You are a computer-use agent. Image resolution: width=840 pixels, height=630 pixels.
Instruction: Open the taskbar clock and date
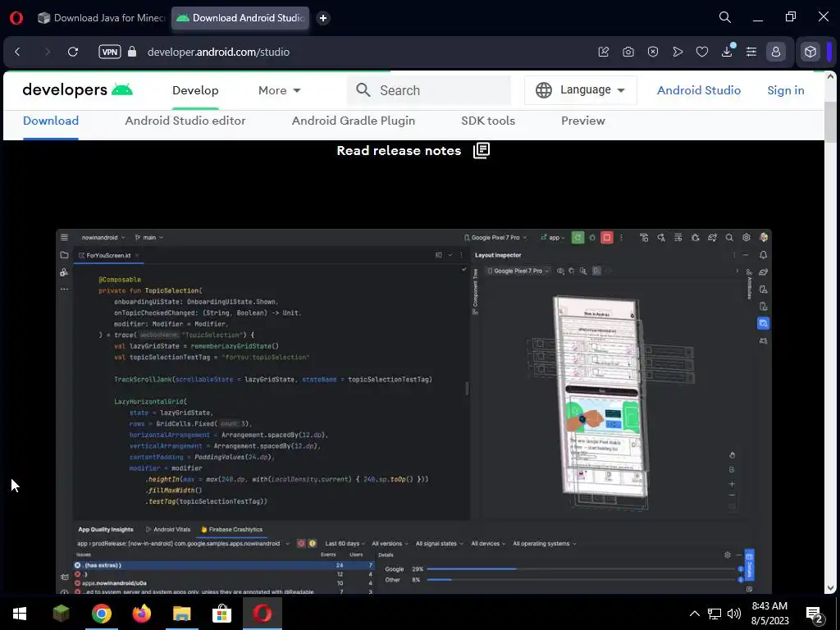[769, 614]
